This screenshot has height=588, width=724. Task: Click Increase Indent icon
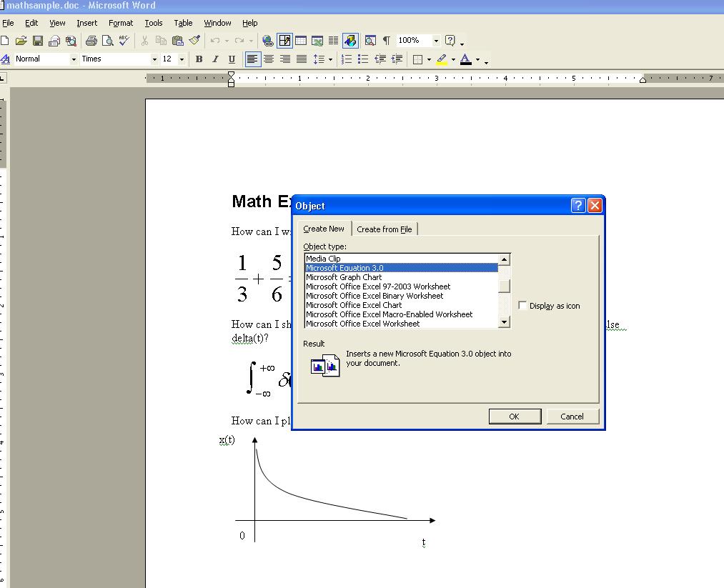point(397,59)
